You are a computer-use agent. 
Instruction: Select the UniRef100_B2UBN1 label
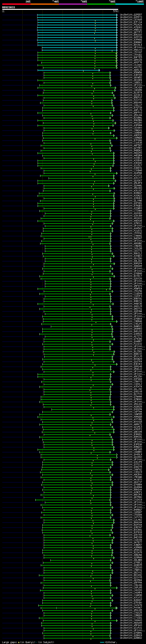point(131,118)
